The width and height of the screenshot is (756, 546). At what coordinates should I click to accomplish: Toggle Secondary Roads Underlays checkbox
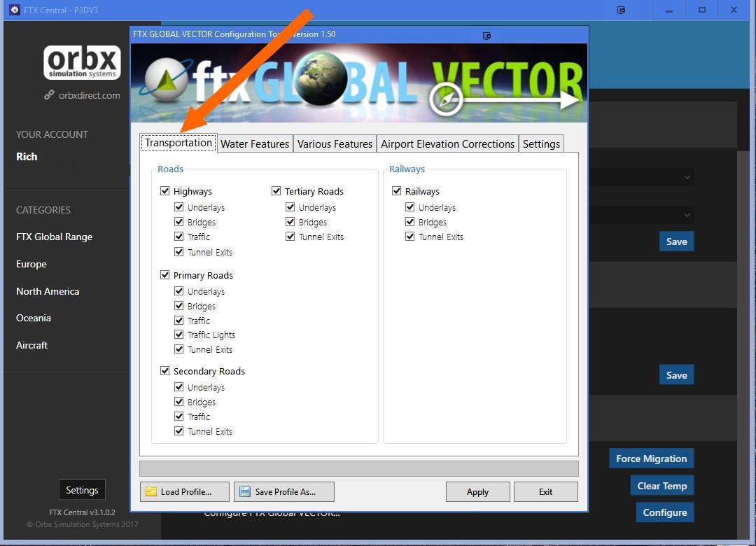(179, 387)
